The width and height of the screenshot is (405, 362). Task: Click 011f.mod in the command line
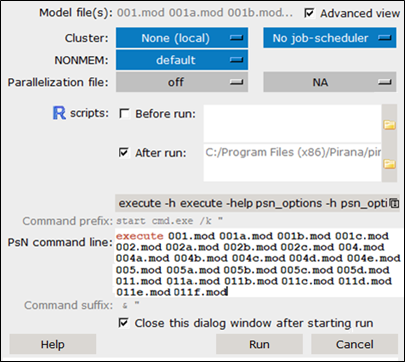click(x=200, y=292)
